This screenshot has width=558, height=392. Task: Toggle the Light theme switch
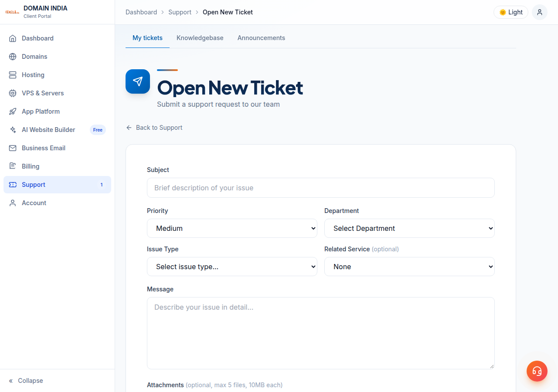(x=511, y=12)
